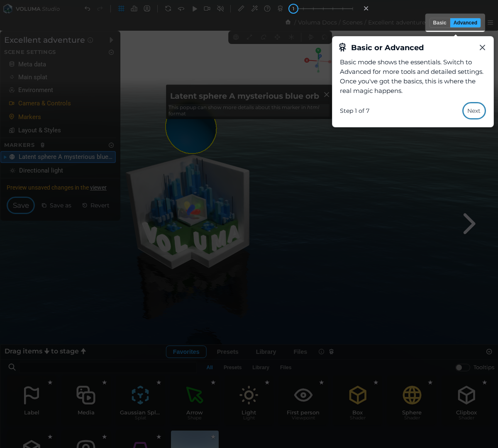498x448 pixels.
Task: Filter search by All
Action: (210, 368)
